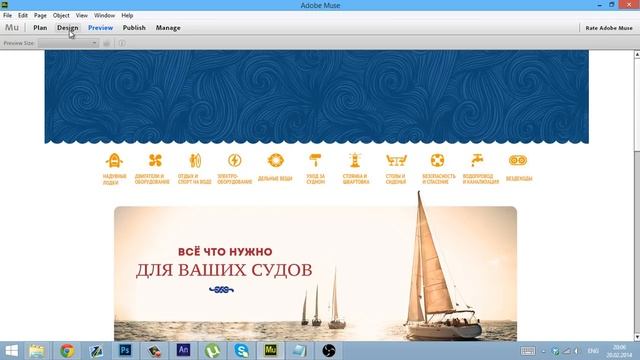The image size is (640, 360).
Task: Open the Windows Start button
Action: tap(11, 351)
